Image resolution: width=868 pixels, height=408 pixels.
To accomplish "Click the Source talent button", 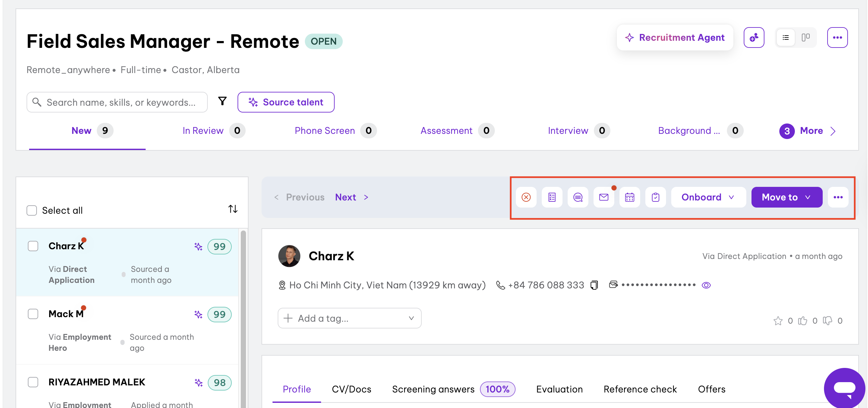I will pyautogui.click(x=286, y=102).
